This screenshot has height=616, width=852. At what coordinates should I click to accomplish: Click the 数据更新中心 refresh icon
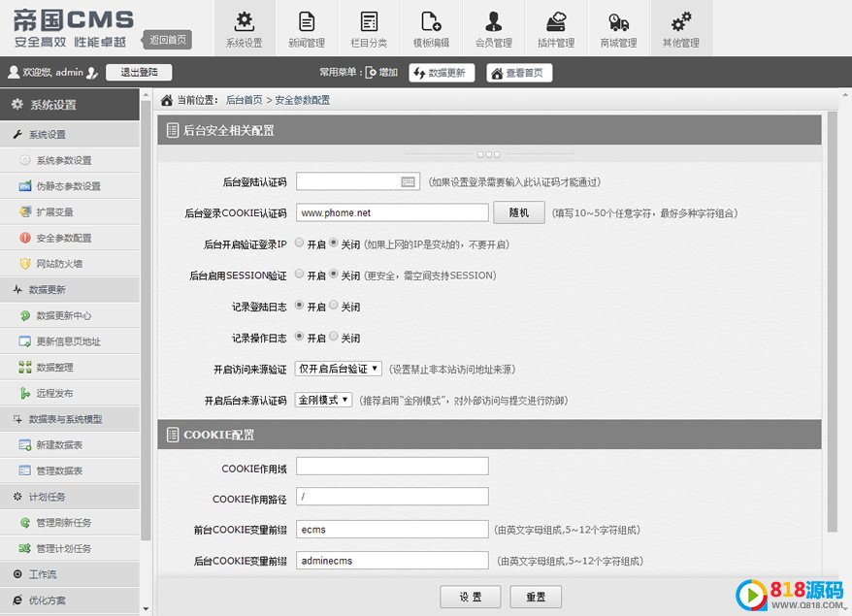coord(25,315)
